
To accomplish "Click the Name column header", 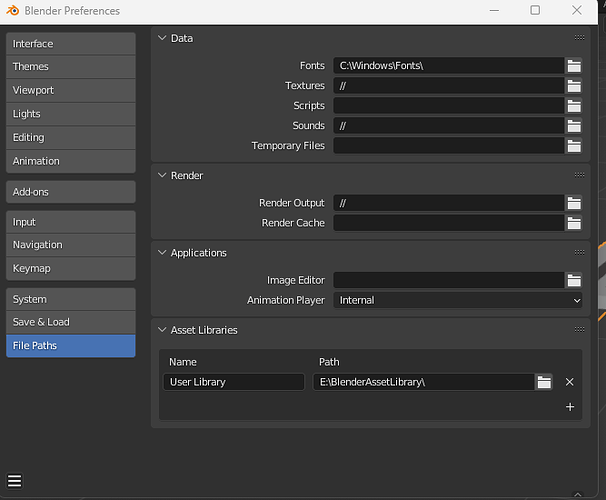I will coord(183,362).
